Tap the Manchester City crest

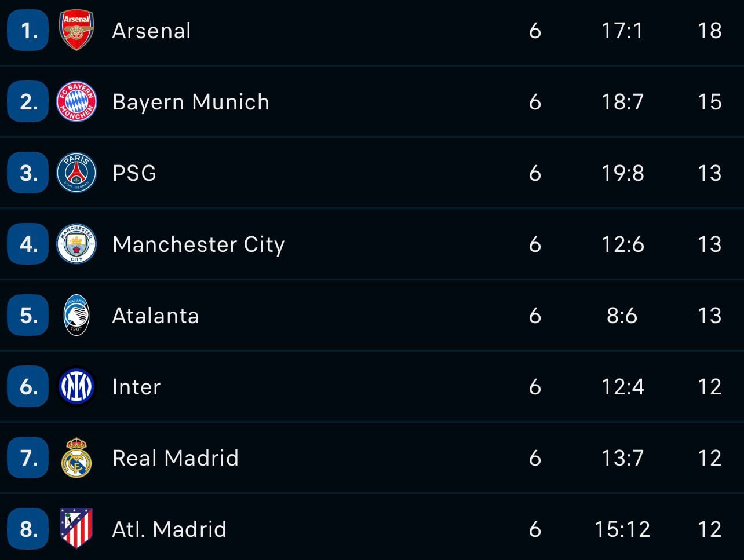[x=76, y=244]
